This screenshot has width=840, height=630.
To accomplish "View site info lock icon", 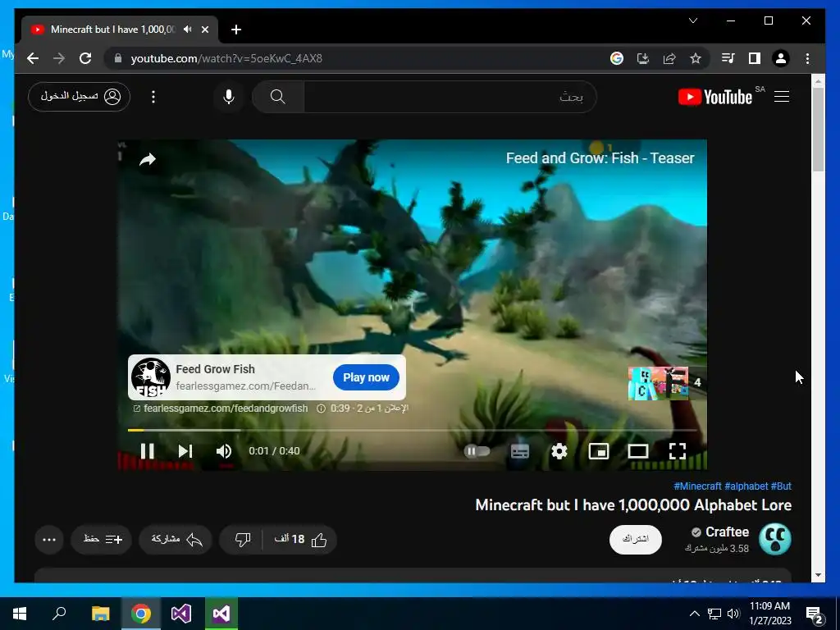I will [x=118, y=58].
